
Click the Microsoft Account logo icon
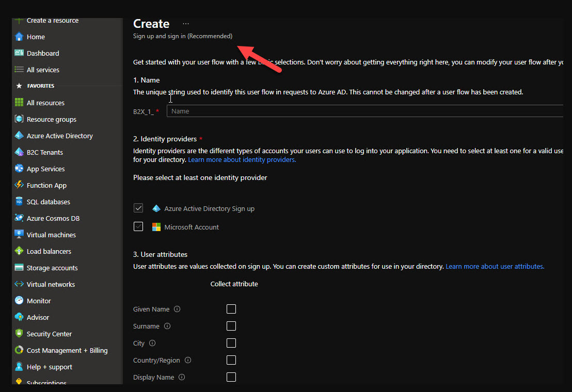(x=156, y=227)
